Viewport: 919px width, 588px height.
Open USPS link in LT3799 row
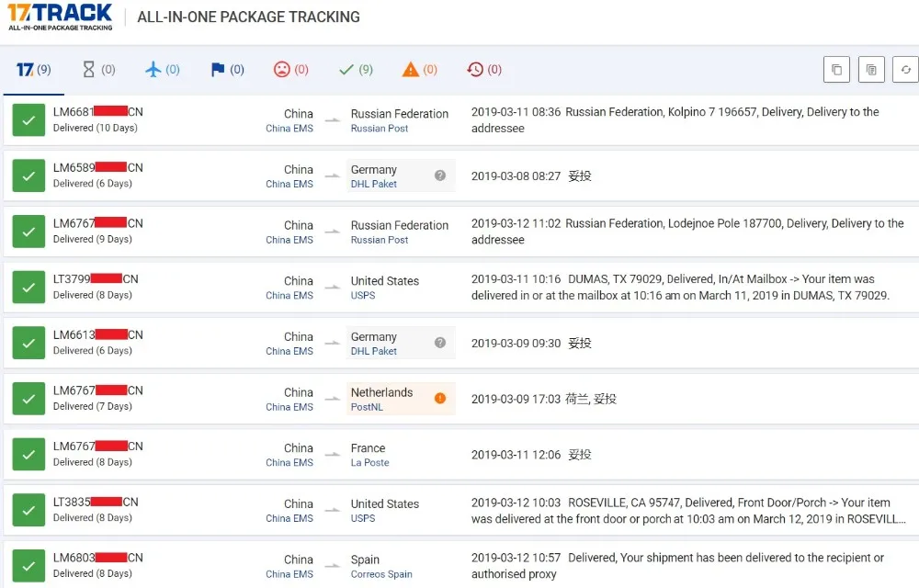(363, 295)
